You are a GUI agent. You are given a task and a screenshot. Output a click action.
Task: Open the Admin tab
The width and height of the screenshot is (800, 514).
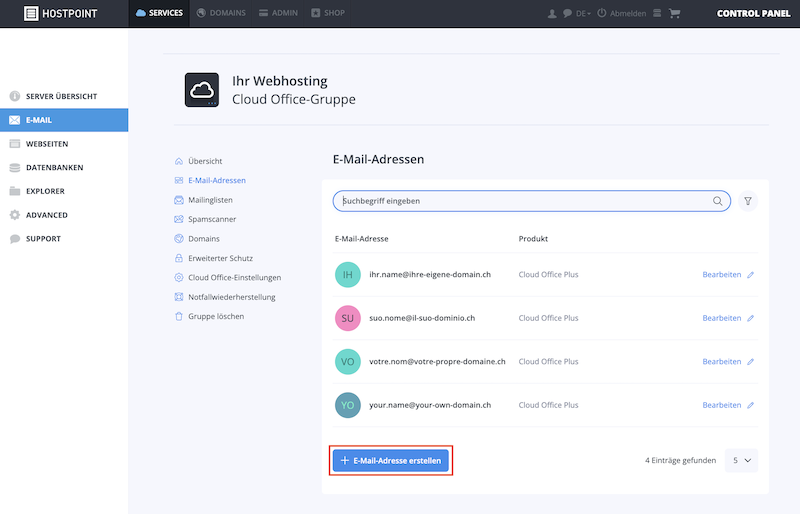[x=278, y=13]
